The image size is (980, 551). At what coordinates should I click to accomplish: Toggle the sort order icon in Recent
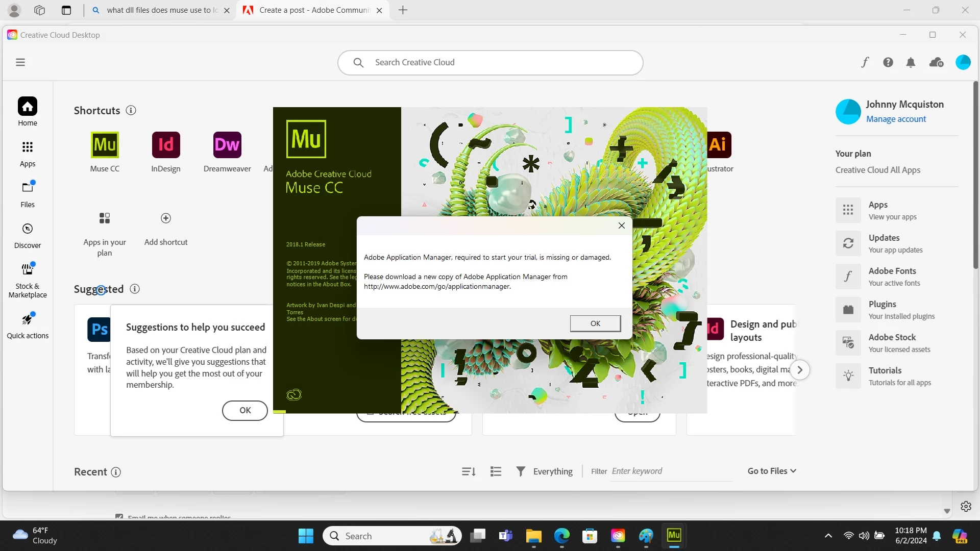click(469, 471)
